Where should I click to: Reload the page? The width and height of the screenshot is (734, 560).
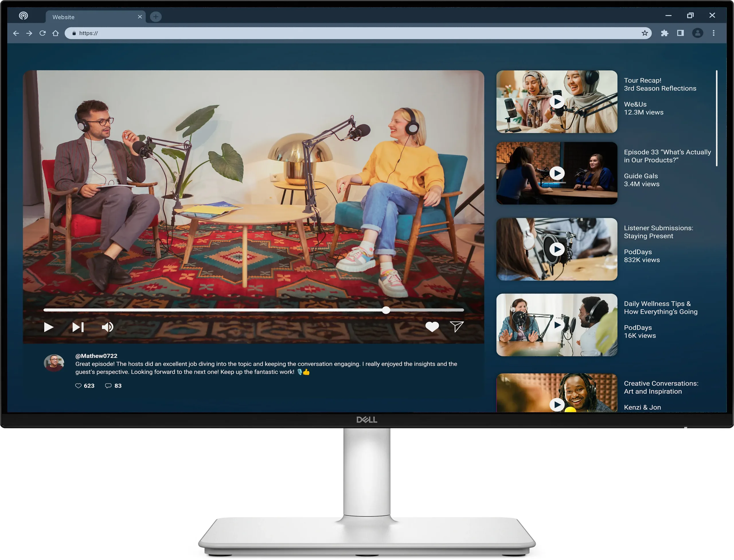coord(42,33)
